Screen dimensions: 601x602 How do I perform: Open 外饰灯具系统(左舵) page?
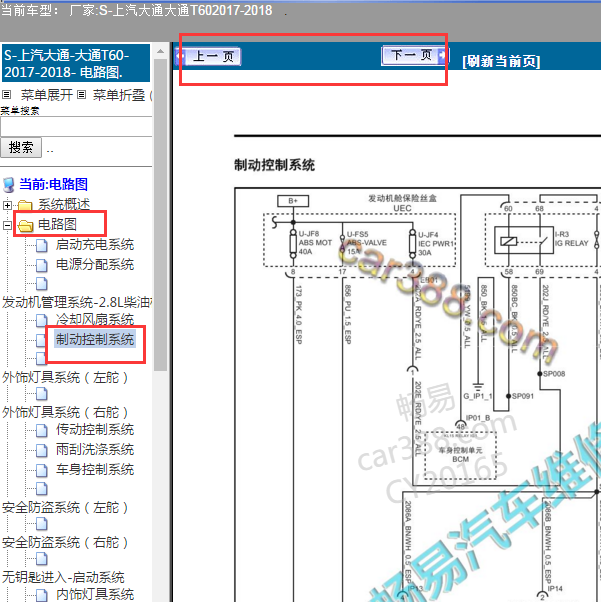point(65,377)
